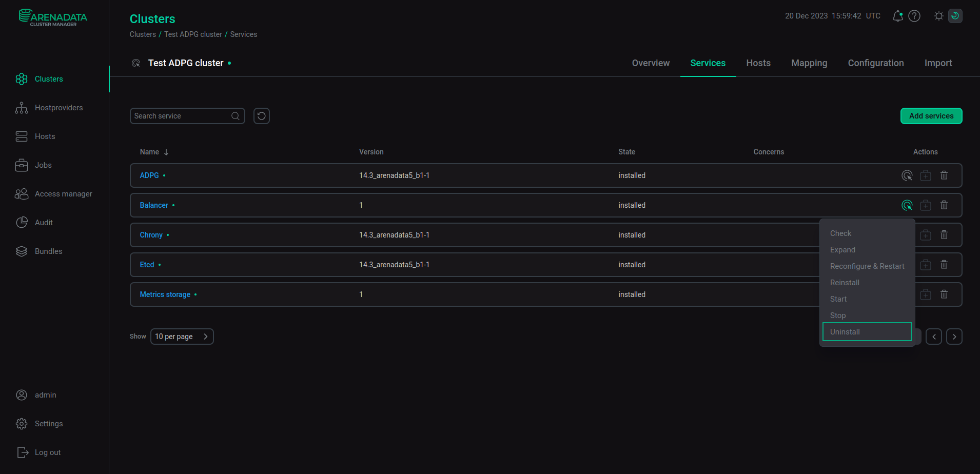This screenshot has width=980, height=474.
Task: Click the Balancer row's green actions icon
Action: click(907, 205)
